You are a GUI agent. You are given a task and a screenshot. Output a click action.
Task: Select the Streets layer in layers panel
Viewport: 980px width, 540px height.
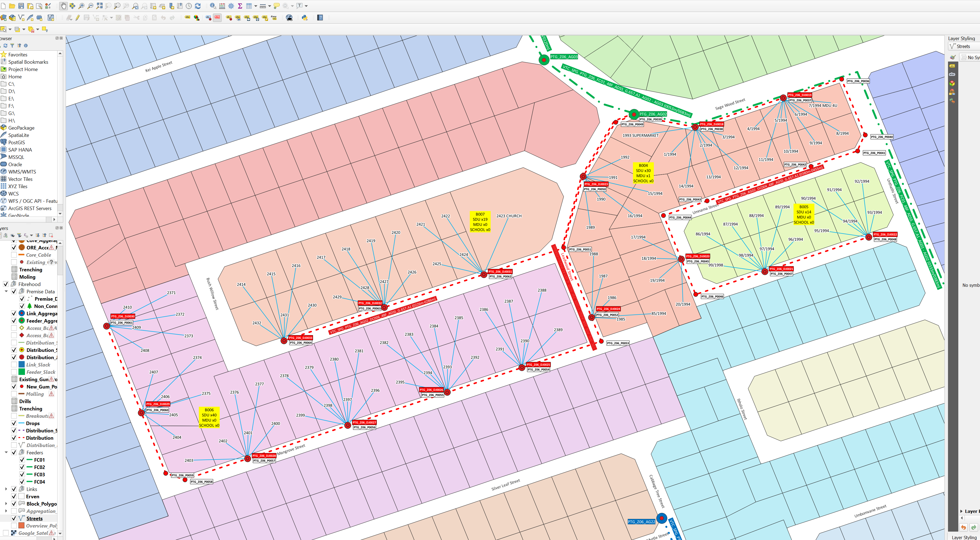click(x=34, y=518)
